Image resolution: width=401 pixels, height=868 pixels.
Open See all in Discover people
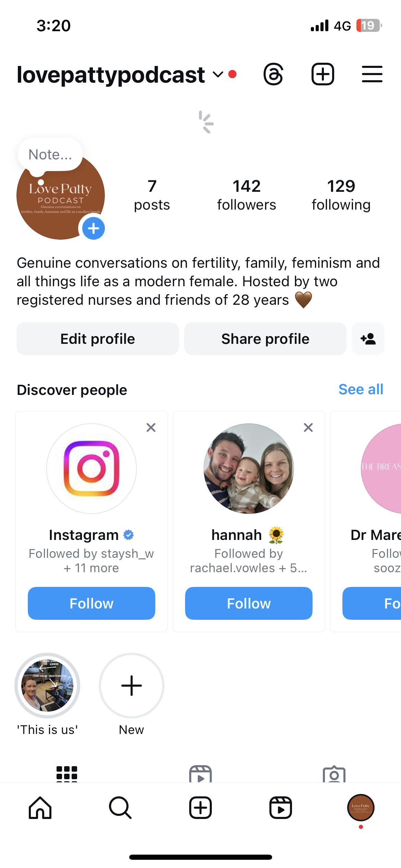[x=361, y=389]
